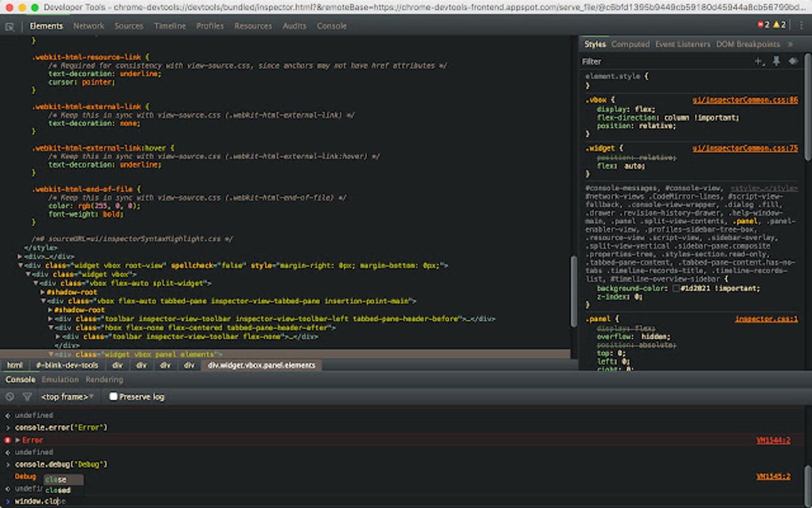Activate the inspect element icon
The image size is (812, 508).
click(9, 25)
